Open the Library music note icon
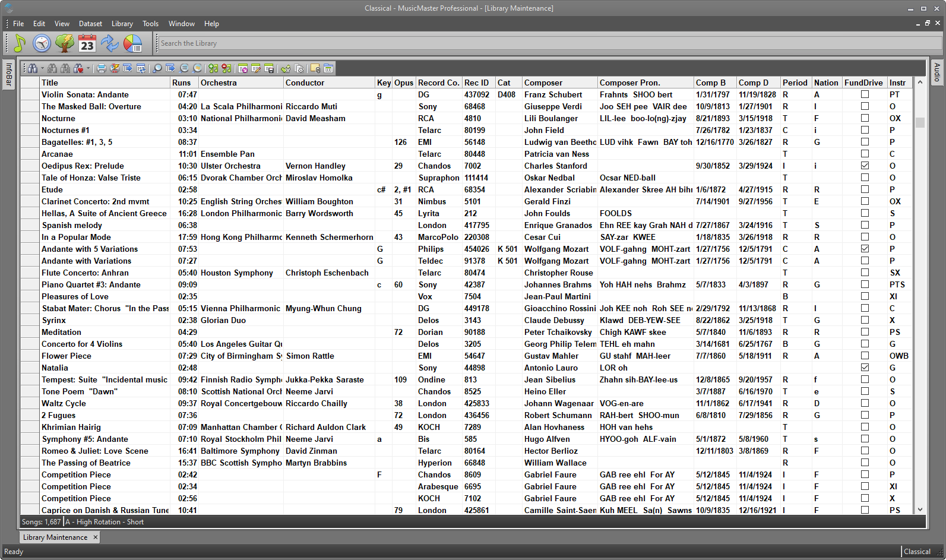This screenshot has width=946, height=560. pyautogui.click(x=20, y=43)
